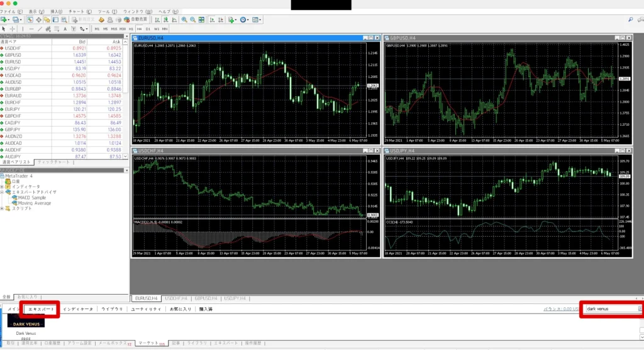This screenshot has width=644, height=350.
Task: Open the Dark Venus product thumbnail
Action: (x=26, y=320)
